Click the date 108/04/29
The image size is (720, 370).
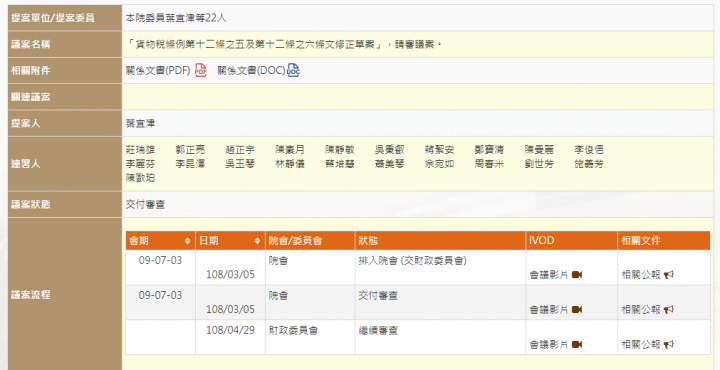[x=231, y=331]
